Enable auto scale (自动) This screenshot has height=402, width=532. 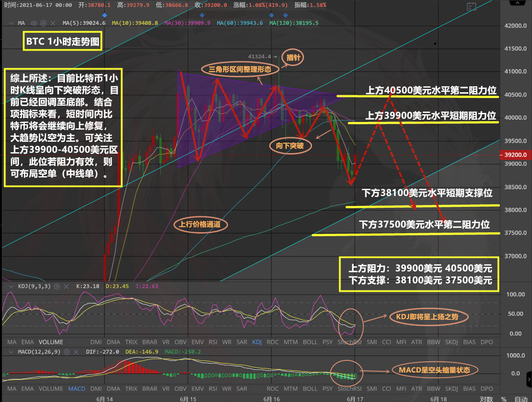click(520, 399)
